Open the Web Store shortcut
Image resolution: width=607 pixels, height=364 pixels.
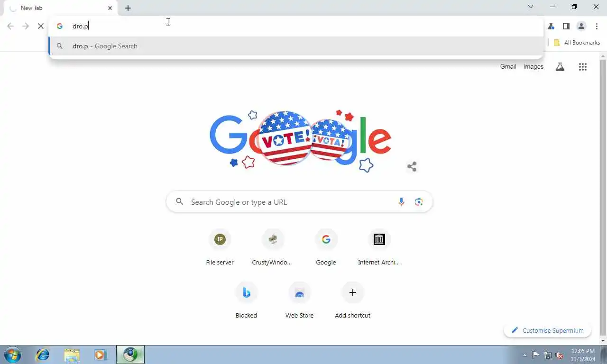pyautogui.click(x=299, y=301)
